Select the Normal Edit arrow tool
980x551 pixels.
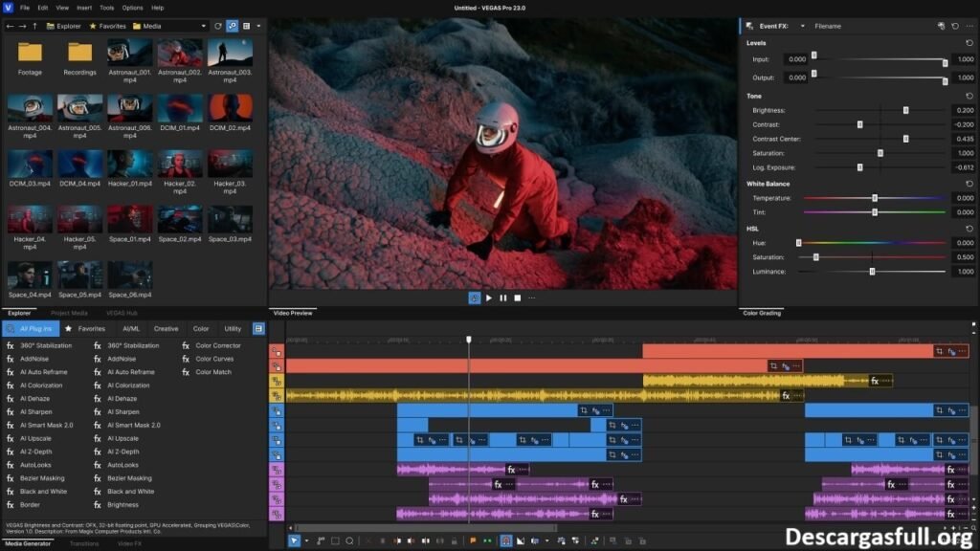[295, 540]
